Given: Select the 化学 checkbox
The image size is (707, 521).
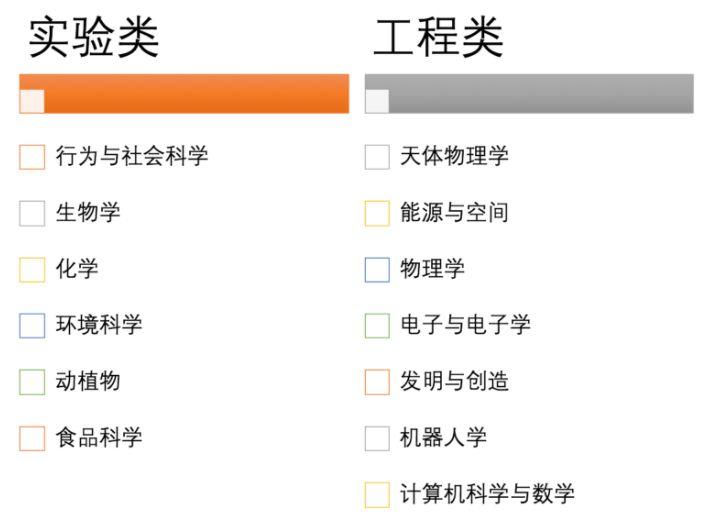Looking at the screenshot, I should [x=32, y=269].
